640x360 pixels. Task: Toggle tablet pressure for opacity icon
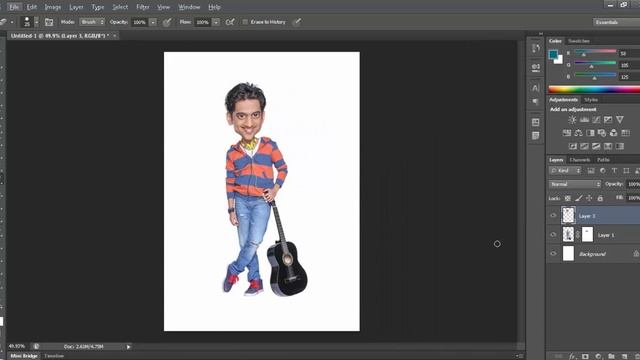click(x=167, y=22)
